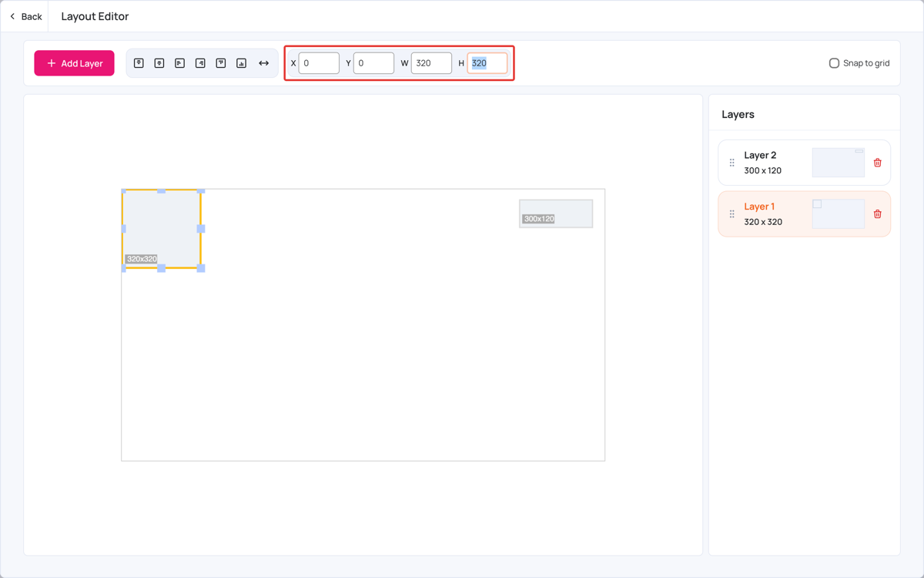Screen dimensions: 924x578
Task: Go Back from the Layout Editor
Action: (x=25, y=16)
